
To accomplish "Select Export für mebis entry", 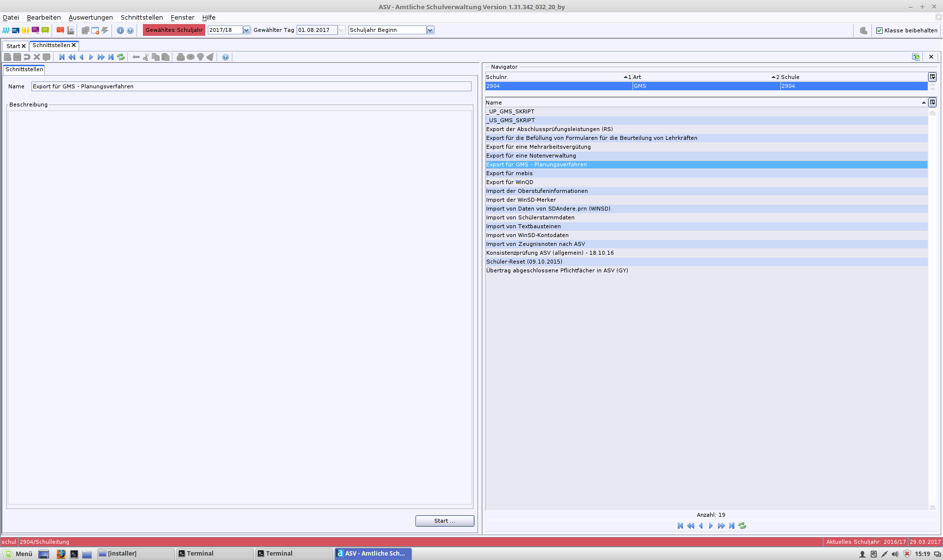I will (x=706, y=173).
